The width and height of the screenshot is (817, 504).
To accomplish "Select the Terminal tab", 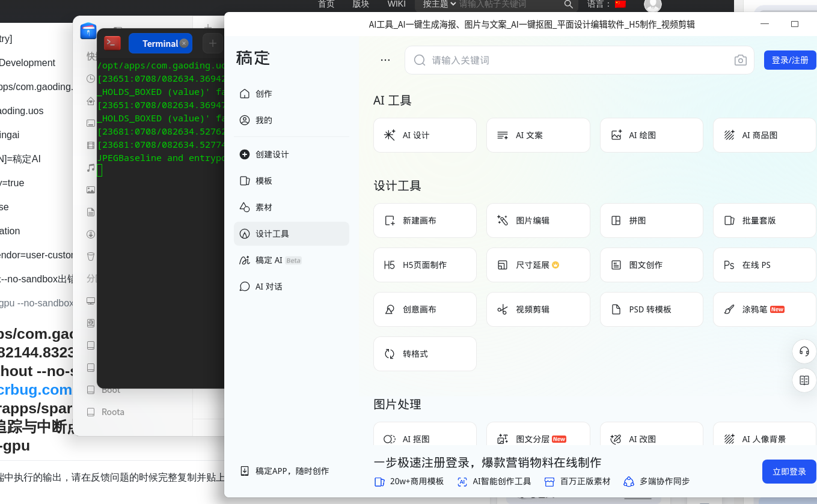I will click(160, 43).
